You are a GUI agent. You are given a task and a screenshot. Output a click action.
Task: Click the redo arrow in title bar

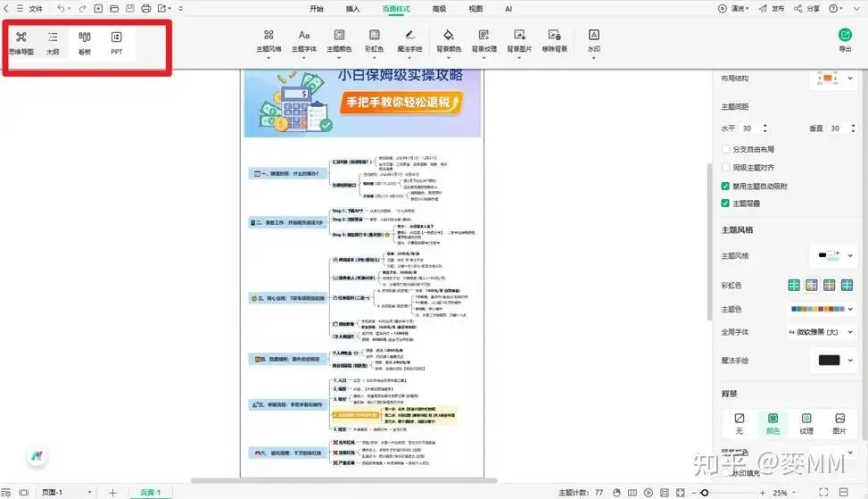[82, 8]
